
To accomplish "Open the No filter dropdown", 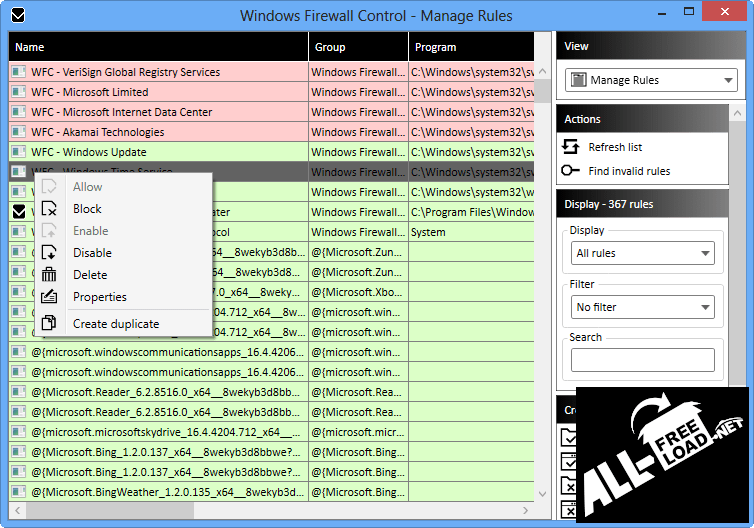I will [642, 307].
